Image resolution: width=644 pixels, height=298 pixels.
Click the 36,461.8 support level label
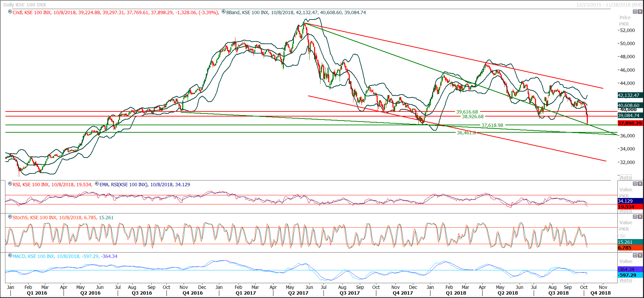click(x=466, y=133)
